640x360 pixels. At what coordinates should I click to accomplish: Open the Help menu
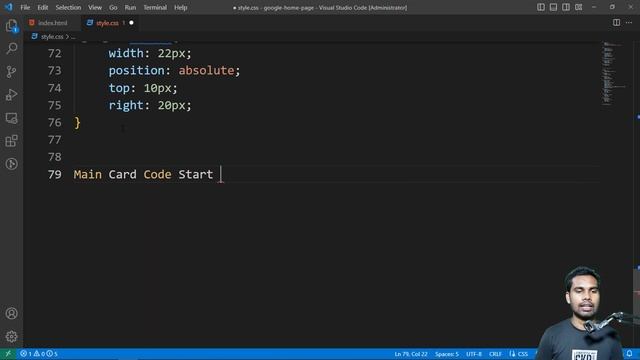point(180,7)
